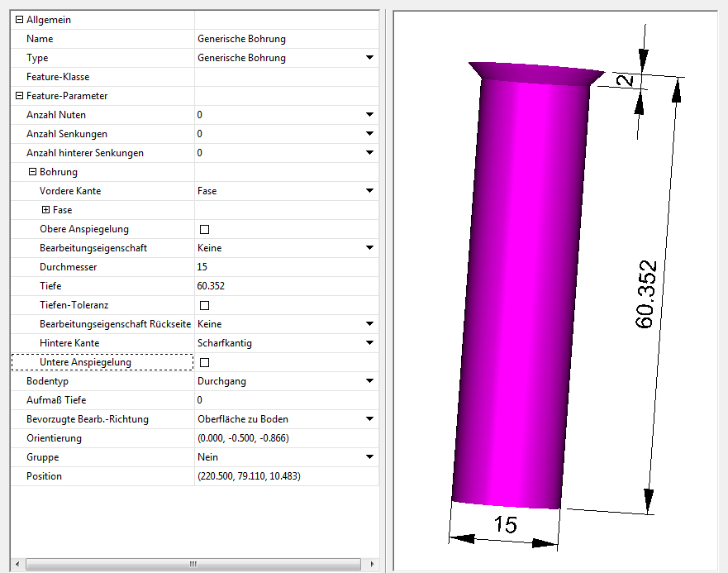
Task: Click the Name field value
Action: pyautogui.click(x=281, y=39)
